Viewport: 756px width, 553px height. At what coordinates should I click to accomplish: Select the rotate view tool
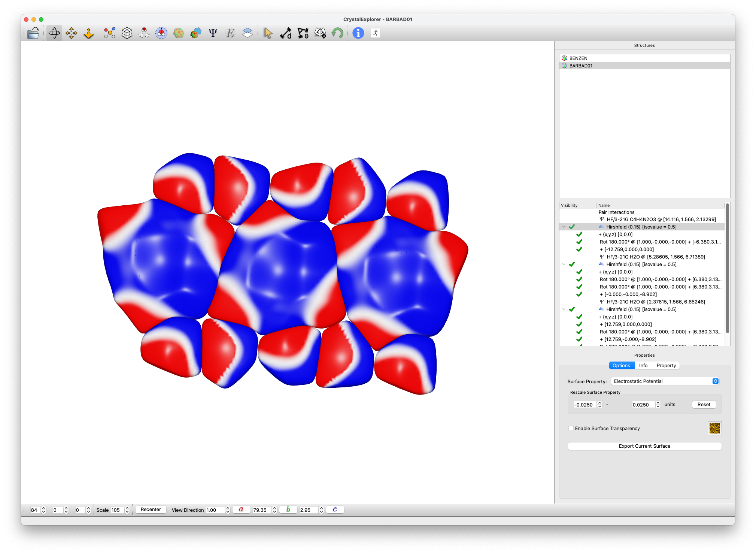[x=54, y=33]
